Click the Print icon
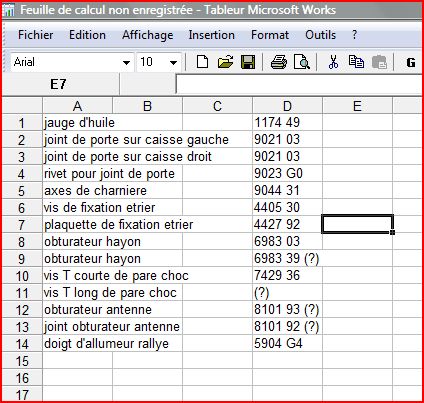This screenshot has width=424, height=403. [x=279, y=62]
